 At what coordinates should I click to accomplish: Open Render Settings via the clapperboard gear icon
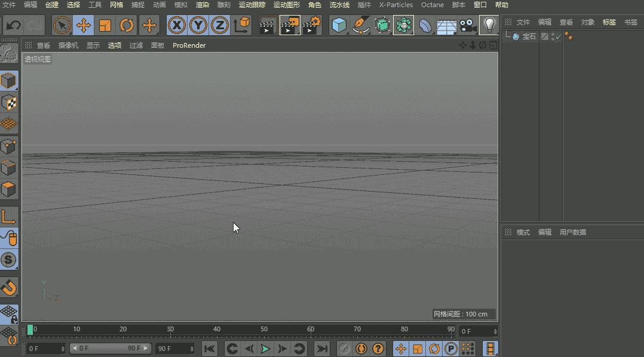point(311,25)
